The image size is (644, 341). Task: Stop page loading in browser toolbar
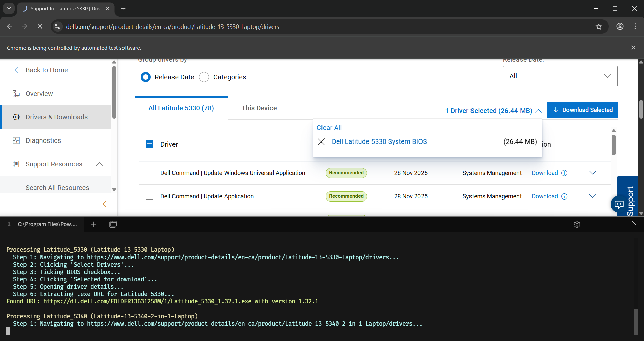coord(40,26)
